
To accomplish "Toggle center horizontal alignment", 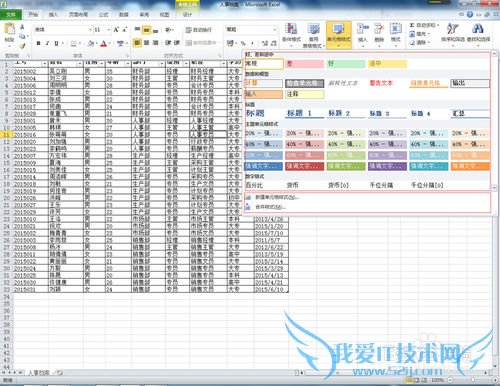I will [x=146, y=43].
